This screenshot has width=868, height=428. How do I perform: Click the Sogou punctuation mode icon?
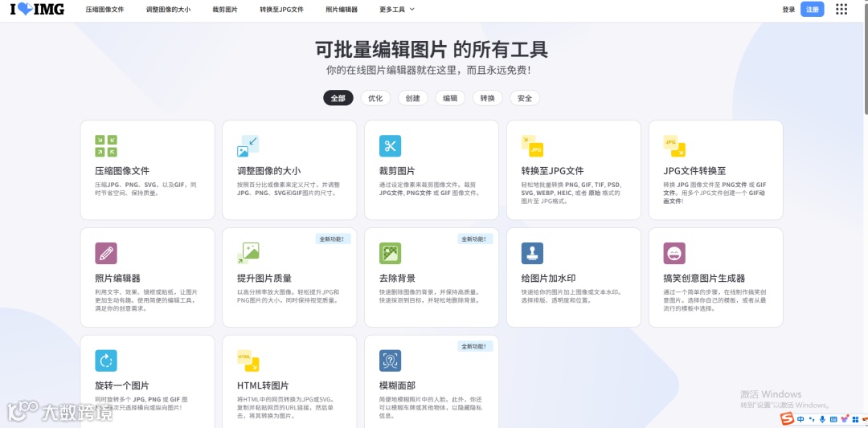[812, 420]
